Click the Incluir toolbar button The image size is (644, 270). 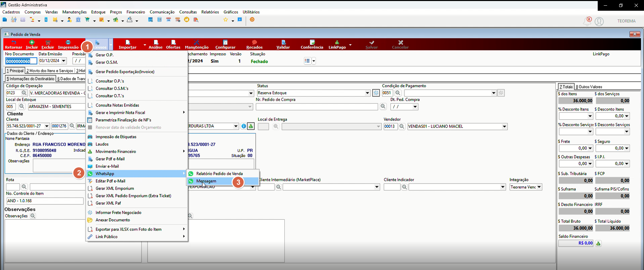coord(32,44)
